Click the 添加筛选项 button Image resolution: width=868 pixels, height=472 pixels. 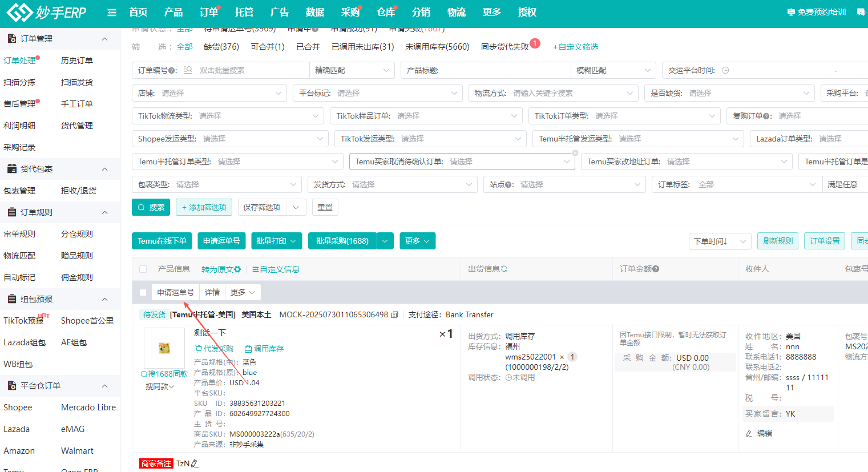[204, 207]
